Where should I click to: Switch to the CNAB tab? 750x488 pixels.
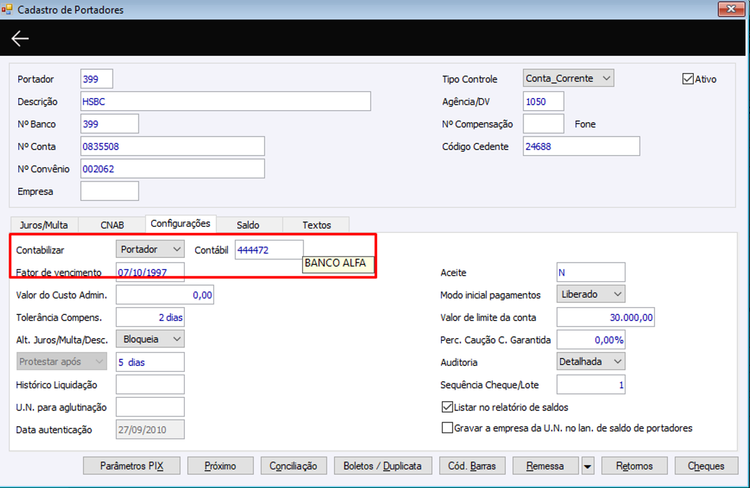pyautogui.click(x=112, y=225)
